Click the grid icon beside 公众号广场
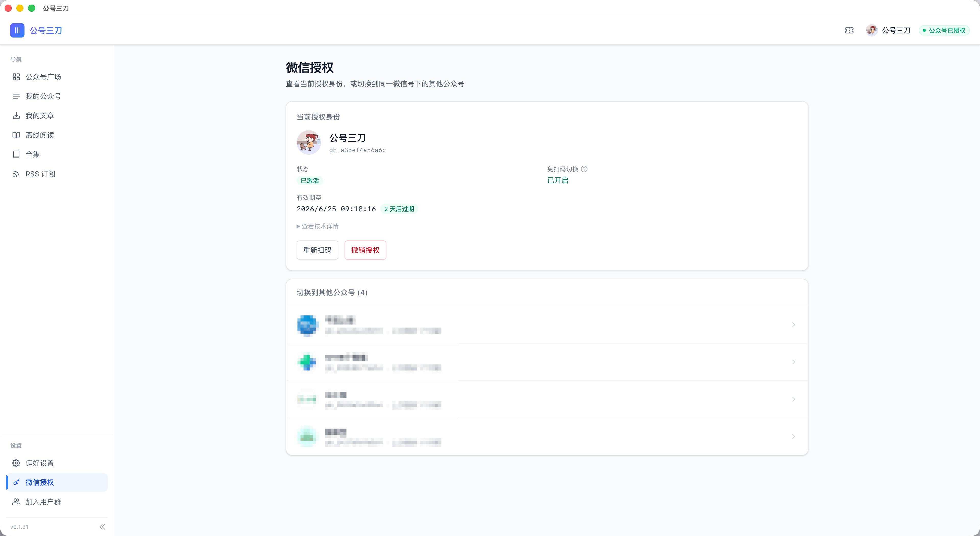Image resolution: width=980 pixels, height=536 pixels. (x=16, y=77)
